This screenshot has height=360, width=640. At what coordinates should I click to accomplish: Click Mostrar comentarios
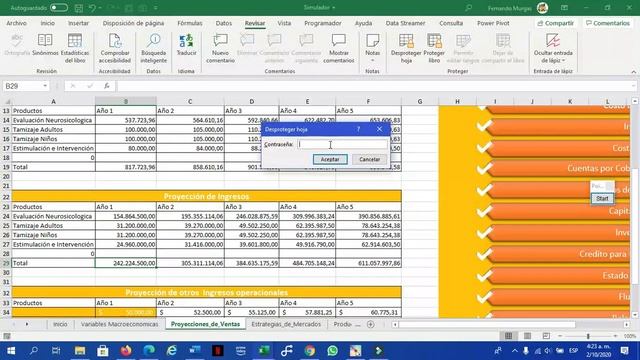coord(338,48)
